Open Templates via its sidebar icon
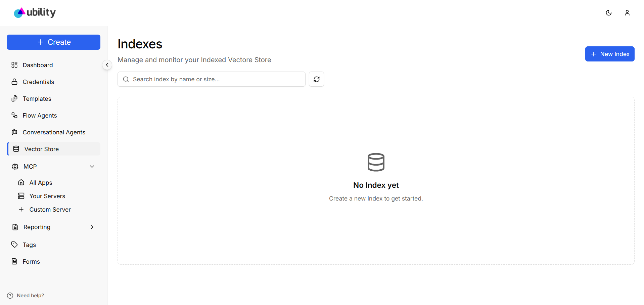644x305 pixels. click(x=14, y=98)
